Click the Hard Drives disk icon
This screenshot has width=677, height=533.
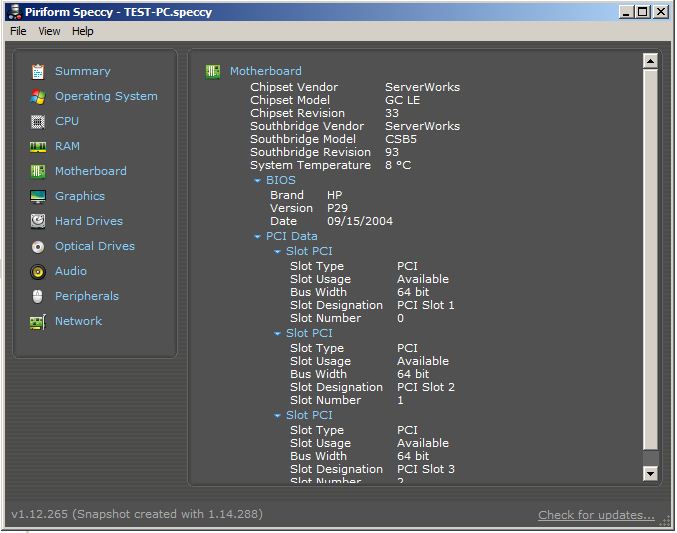coord(38,221)
